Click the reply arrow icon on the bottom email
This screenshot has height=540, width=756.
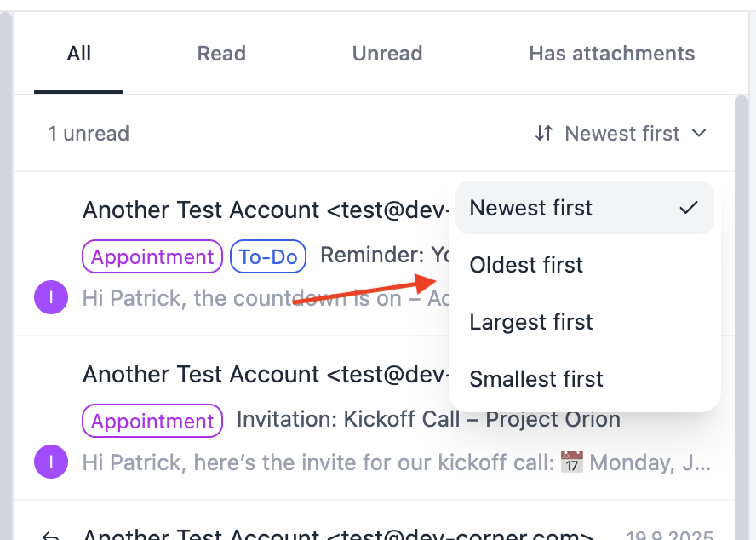pos(51,536)
